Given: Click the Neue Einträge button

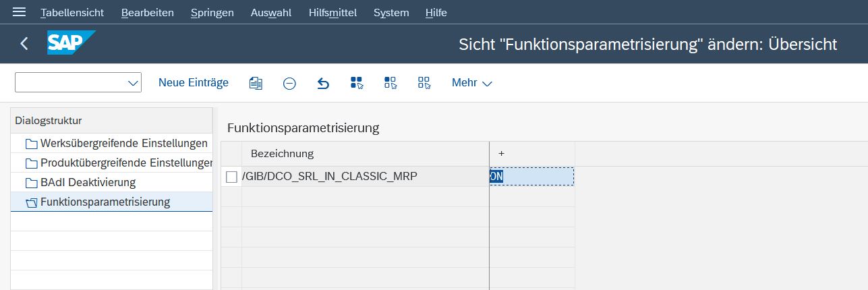Looking at the screenshot, I should coord(194,82).
